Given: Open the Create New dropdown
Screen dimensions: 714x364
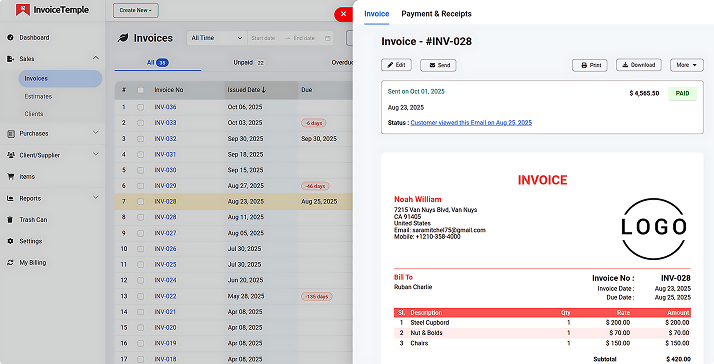Looking at the screenshot, I should [136, 10].
